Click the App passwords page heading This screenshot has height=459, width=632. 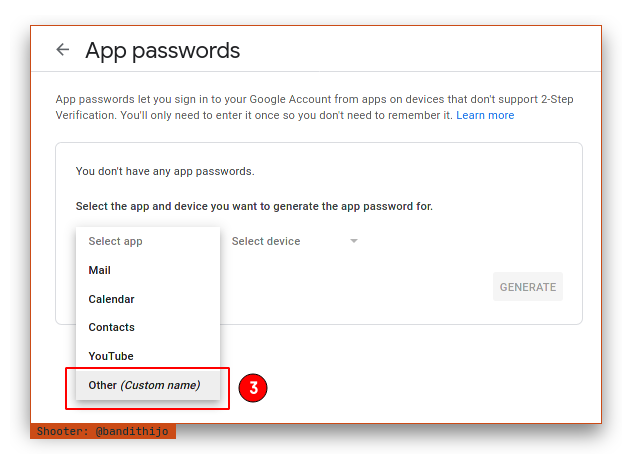163,50
